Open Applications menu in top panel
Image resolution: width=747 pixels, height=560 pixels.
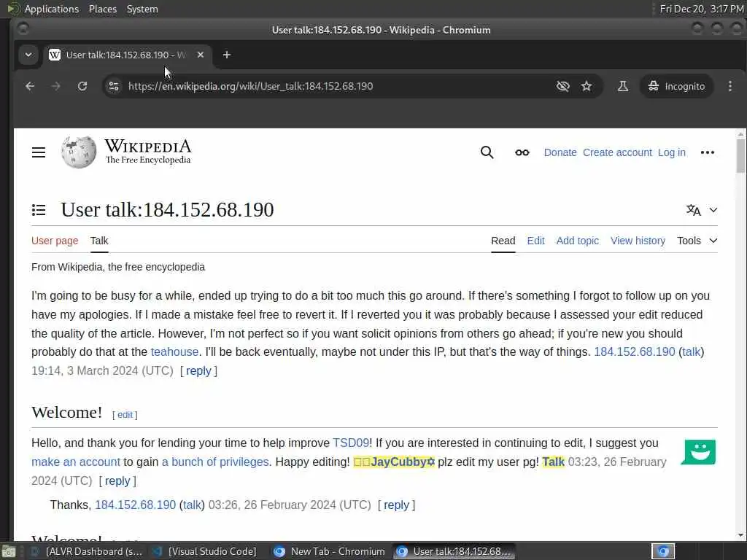click(x=52, y=9)
